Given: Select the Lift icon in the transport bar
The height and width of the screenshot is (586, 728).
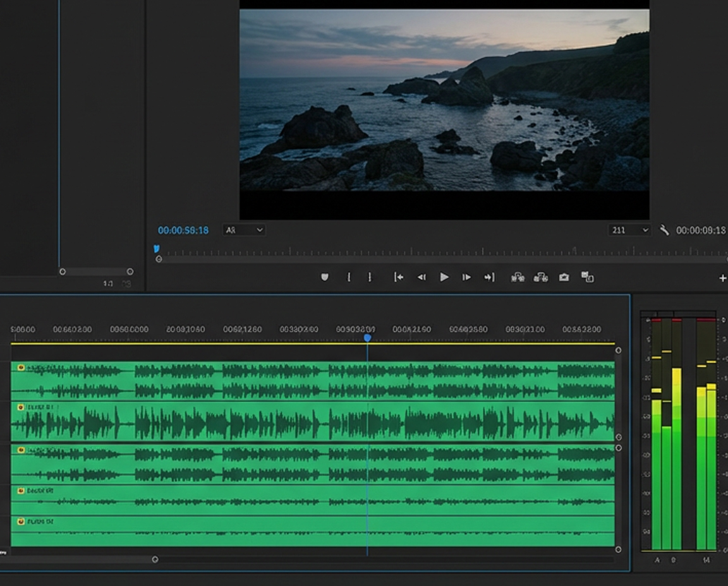Looking at the screenshot, I should tap(518, 277).
